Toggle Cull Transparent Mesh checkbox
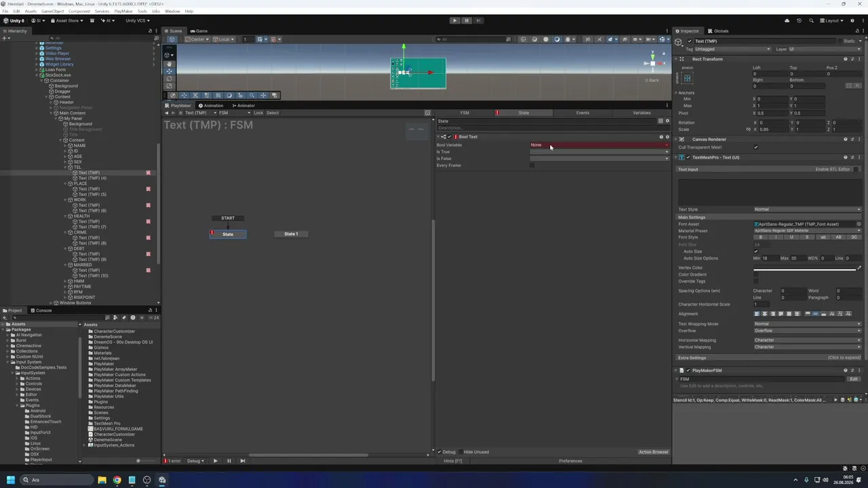The height and width of the screenshot is (488, 868). point(756,147)
